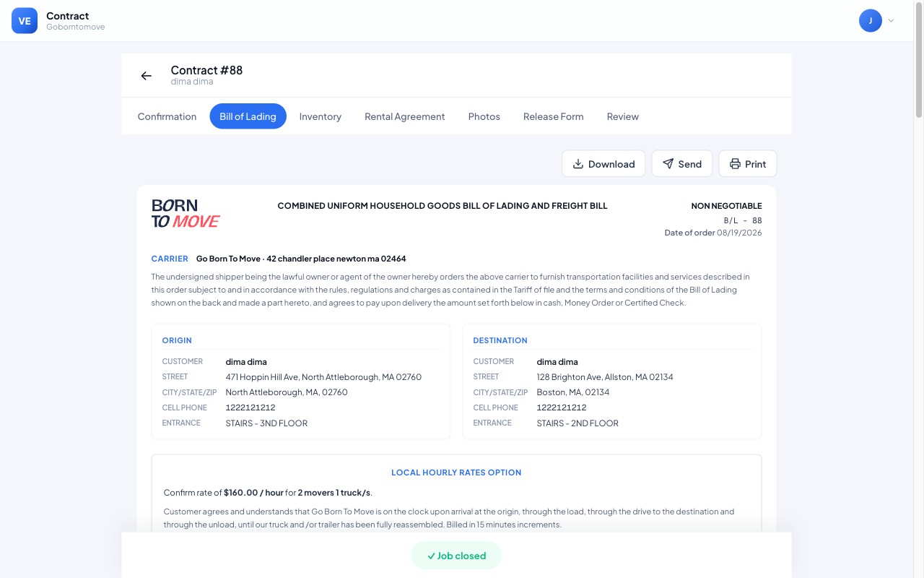Click the page vertical scrollbar
The image size is (924, 578).
919,289
